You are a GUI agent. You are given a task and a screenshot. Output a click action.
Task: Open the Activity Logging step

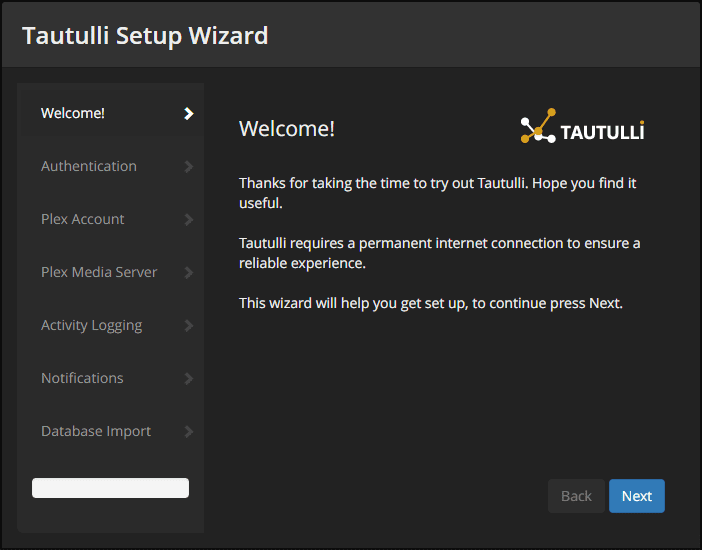(91, 325)
